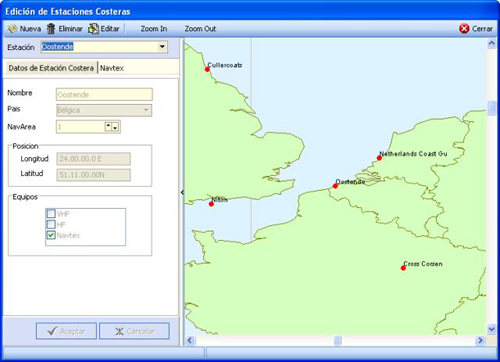Viewport: 500px width, 362px height.
Task: Click Zoom In on the toolbar
Action: click(x=154, y=29)
